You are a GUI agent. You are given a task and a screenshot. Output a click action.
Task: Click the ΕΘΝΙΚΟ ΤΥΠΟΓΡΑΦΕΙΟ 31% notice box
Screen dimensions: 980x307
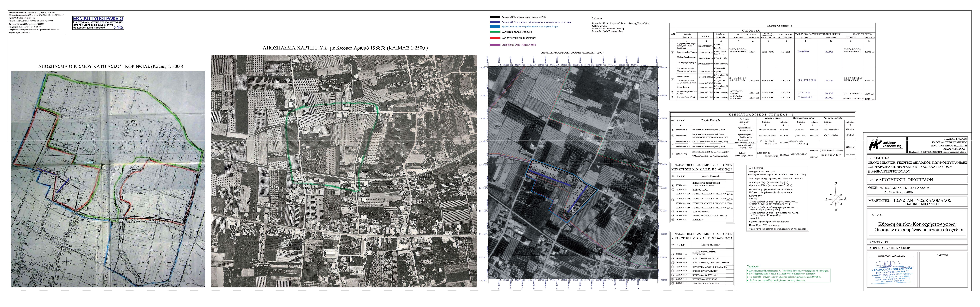(x=99, y=23)
